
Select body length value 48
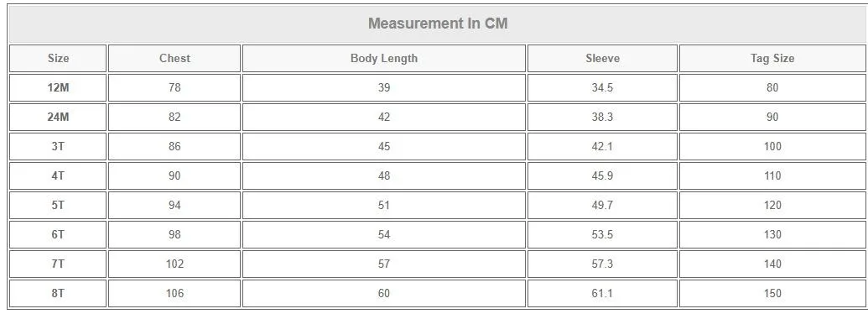point(383,175)
